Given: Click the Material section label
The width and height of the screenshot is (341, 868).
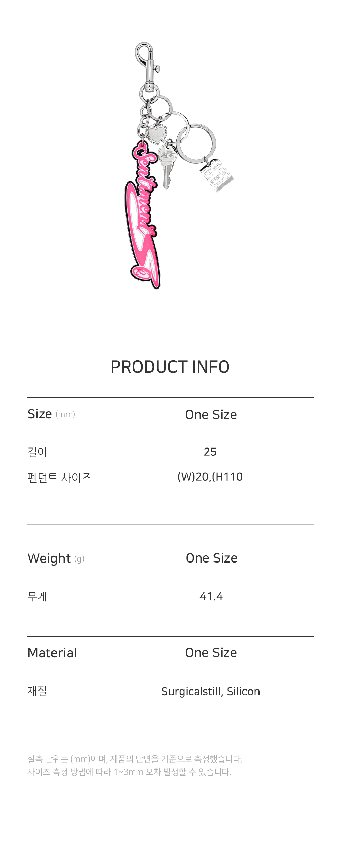Looking at the screenshot, I should click(52, 653).
